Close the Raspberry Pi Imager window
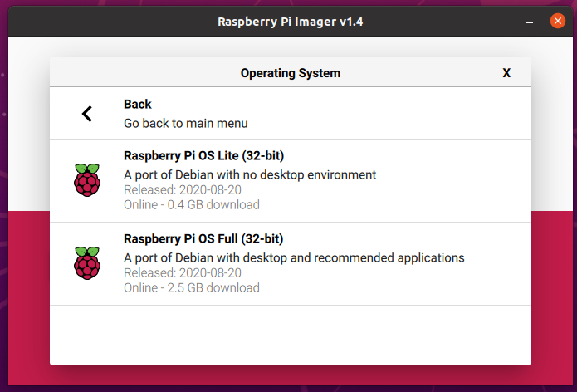This screenshot has height=392, width=577. 558,21
